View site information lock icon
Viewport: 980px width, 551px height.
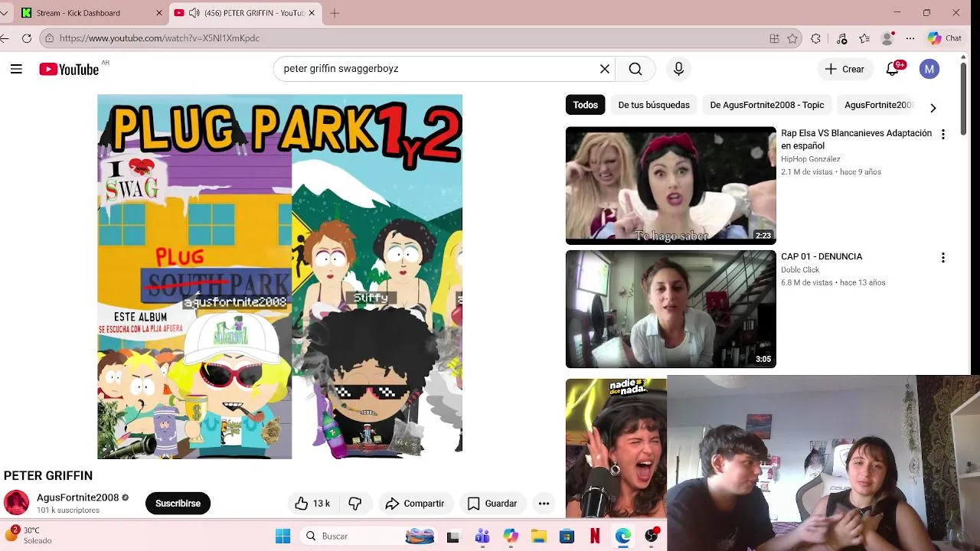click(49, 38)
